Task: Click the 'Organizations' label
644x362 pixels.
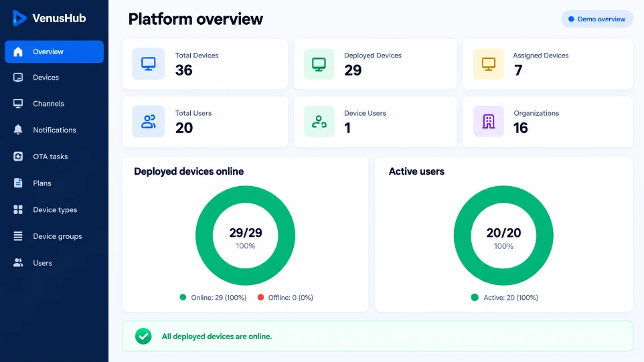Action: (x=536, y=113)
